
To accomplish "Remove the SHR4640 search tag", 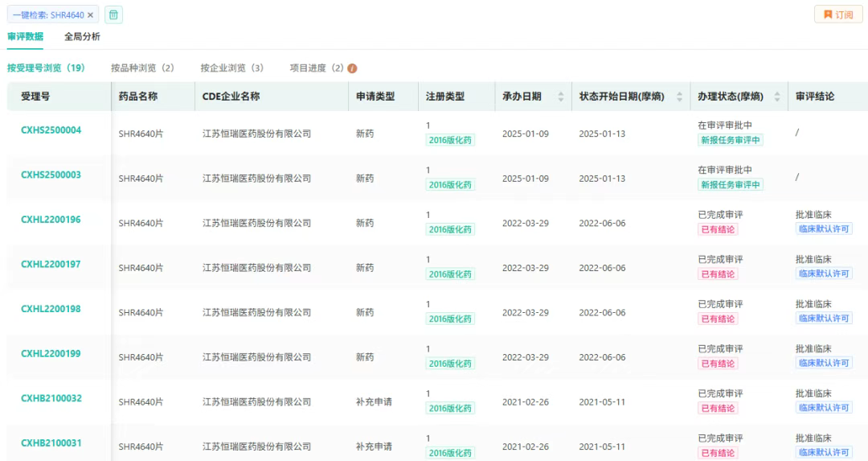I will pos(91,15).
